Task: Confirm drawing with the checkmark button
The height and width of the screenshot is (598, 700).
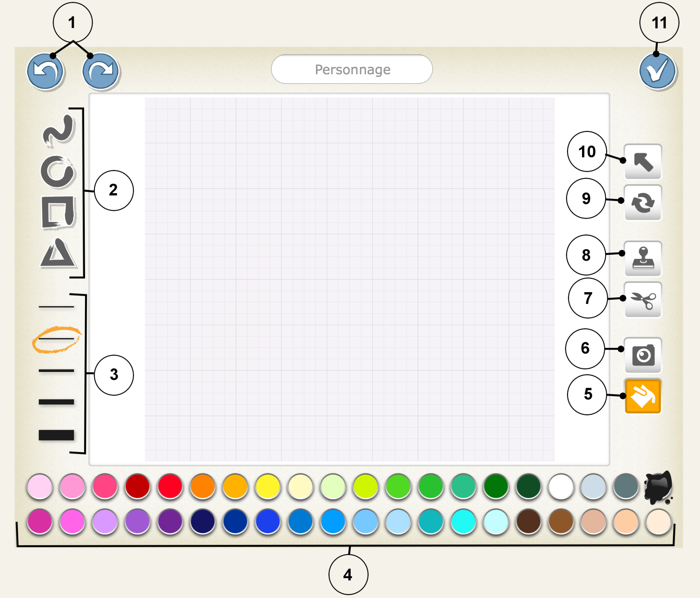Action: point(657,71)
